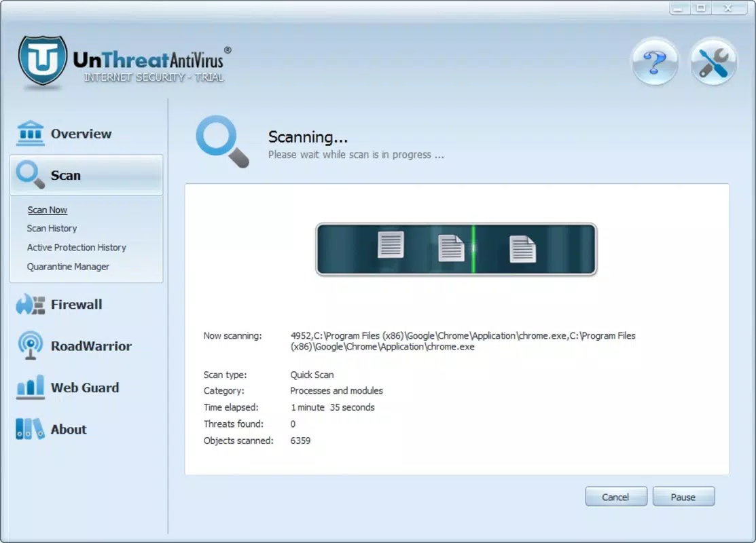756x543 pixels.
Task: Click the 'Quick Scan' scan type value
Action: 312,375
